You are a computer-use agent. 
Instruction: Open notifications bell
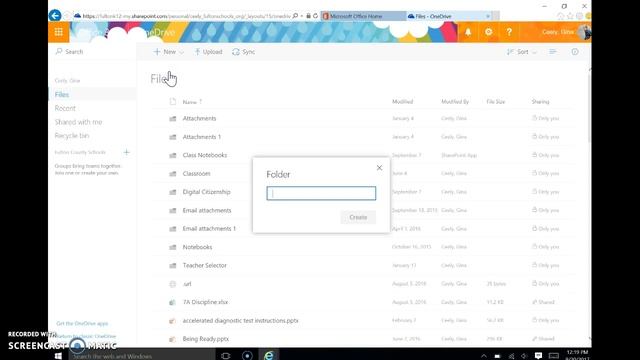click(x=468, y=32)
